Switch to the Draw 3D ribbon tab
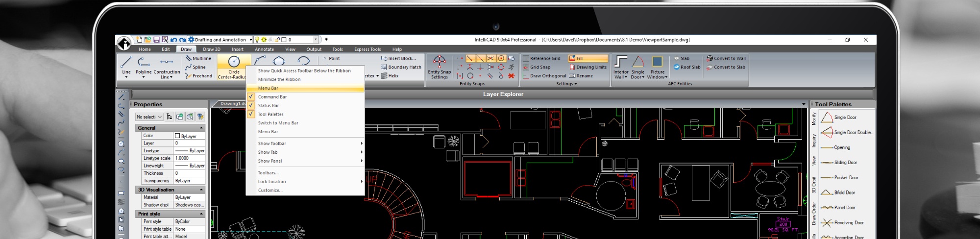980x239 pixels. click(x=212, y=49)
